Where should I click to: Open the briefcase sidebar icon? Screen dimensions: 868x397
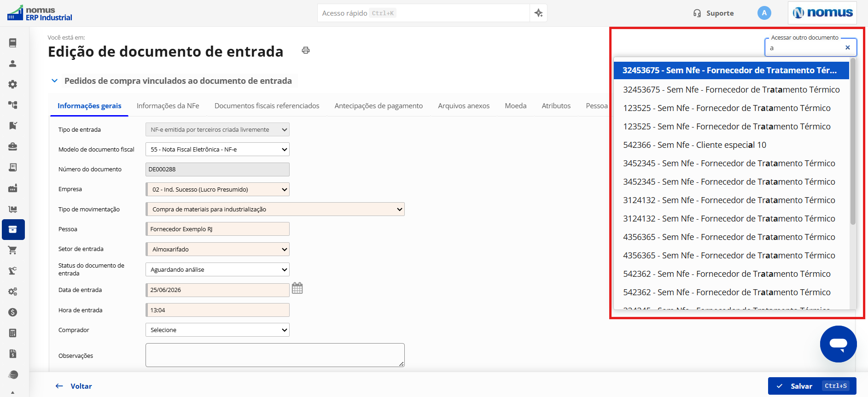point(13,146)
